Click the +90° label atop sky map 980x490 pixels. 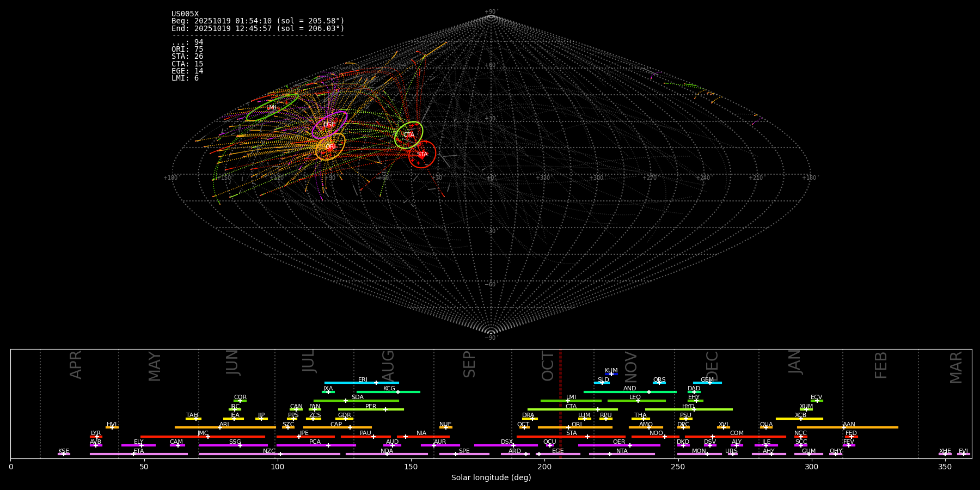[491, 12]
